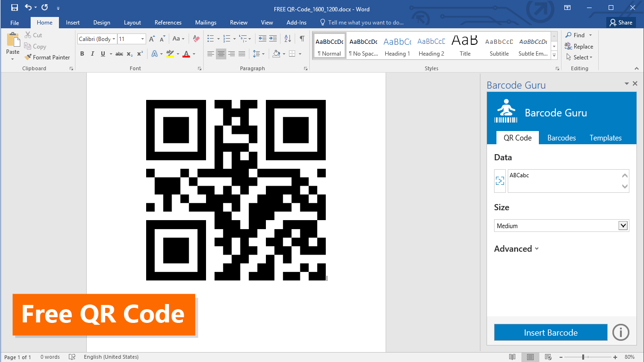Viewport: 644px width, 362px height.
Task: Click the Insert Barcode button
Action: click(x=550, y=332)
